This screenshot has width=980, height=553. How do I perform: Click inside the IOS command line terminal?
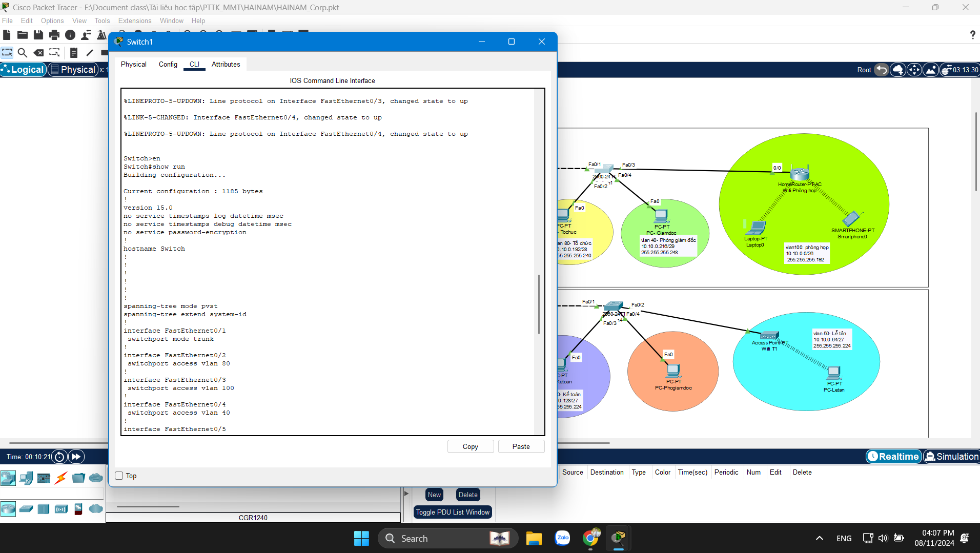pos(328,262)
